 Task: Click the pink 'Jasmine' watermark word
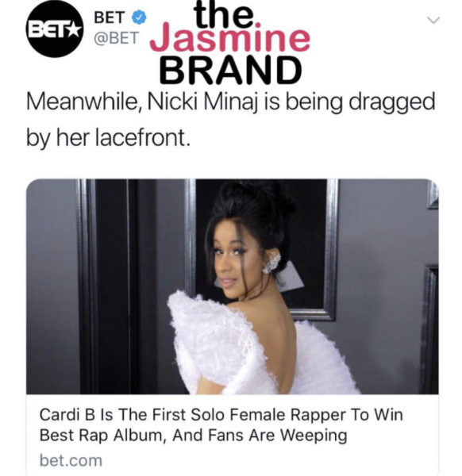coord(231,39)
